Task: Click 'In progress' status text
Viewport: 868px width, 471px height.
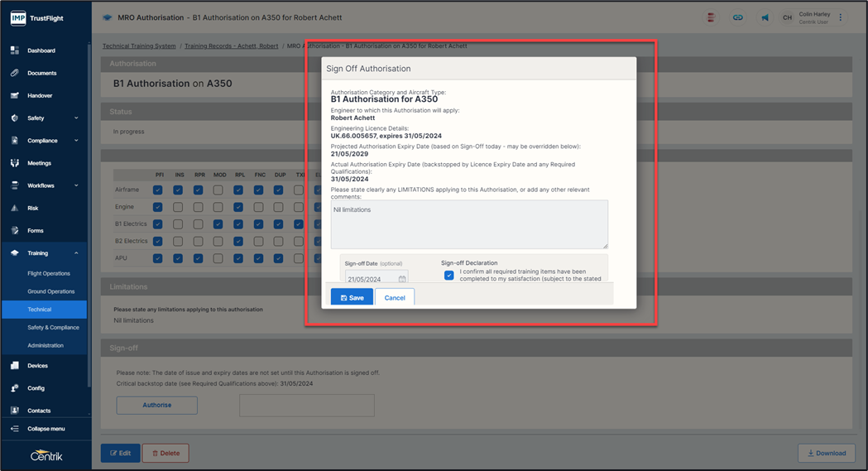Action: coord(128,132)
